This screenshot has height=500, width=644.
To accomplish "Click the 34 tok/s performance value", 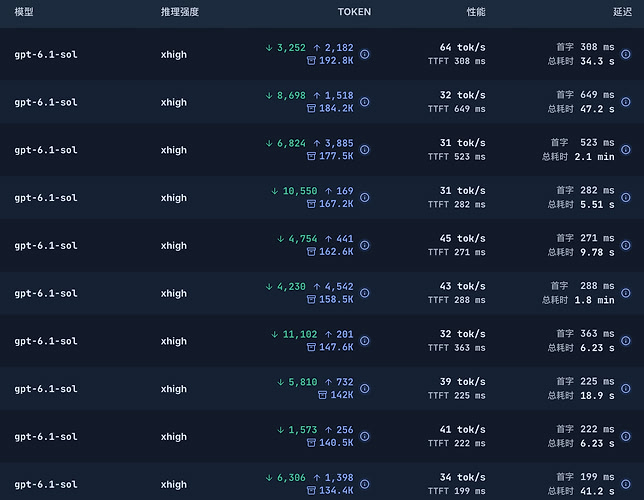I will pos(462,477).
